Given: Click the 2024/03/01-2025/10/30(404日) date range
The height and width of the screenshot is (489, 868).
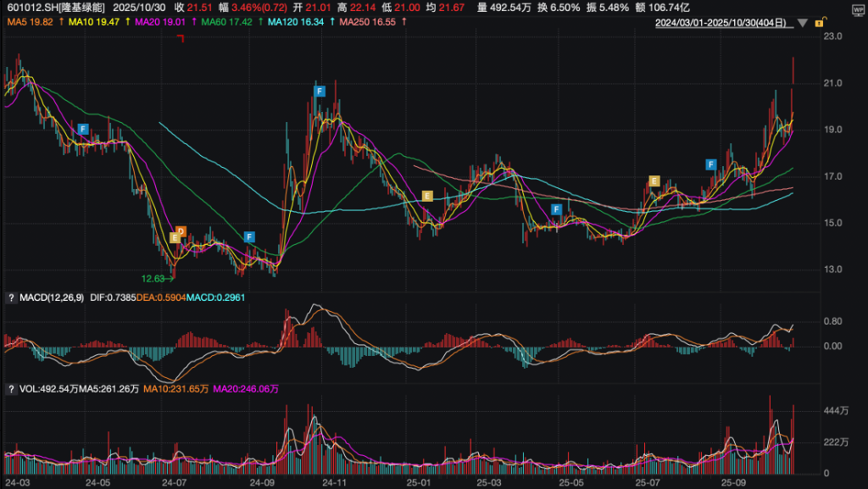Looking at the screenshot, I should pyautogui.click(x=721, y=23).
